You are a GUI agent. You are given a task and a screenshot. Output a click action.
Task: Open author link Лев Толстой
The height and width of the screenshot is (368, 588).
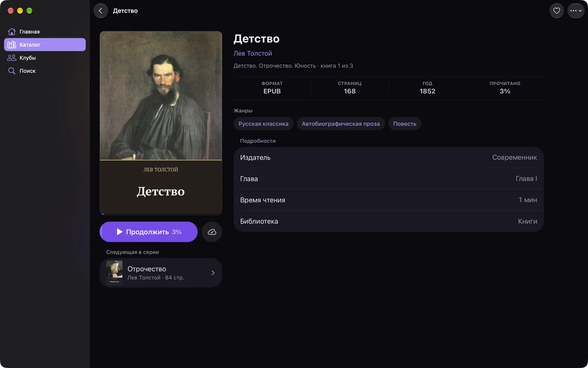(253, 54)
